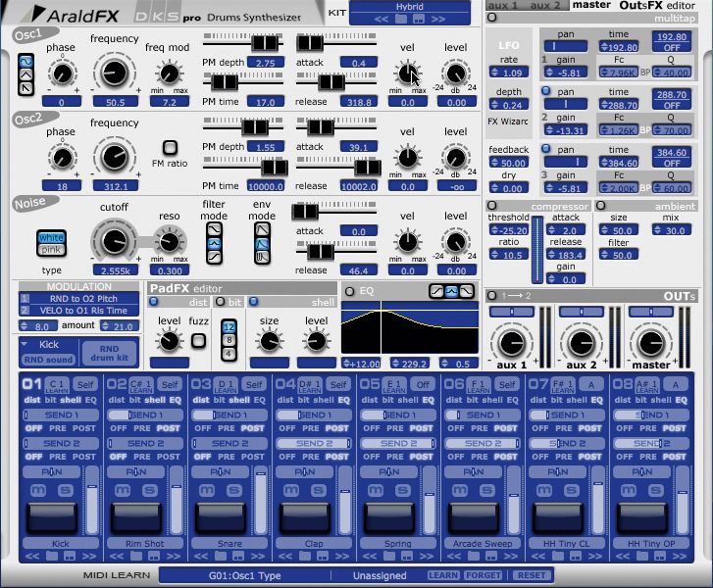713x588 pixels.
Task: Mute pad 03 Snare
Action: click(x=207, y=490)
